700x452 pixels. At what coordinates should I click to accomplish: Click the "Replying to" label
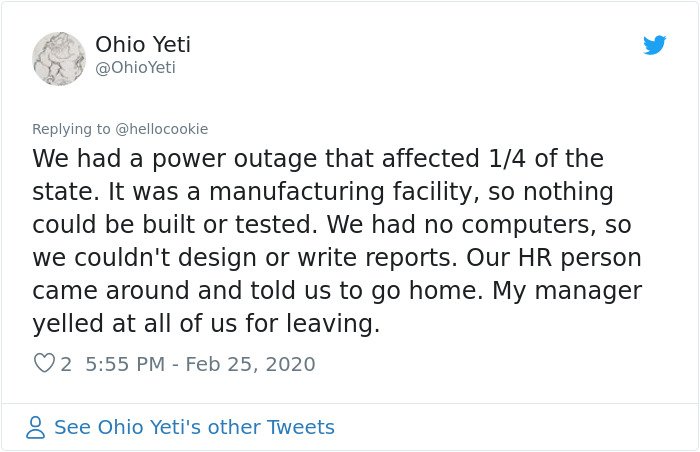[x=71, y=129]
